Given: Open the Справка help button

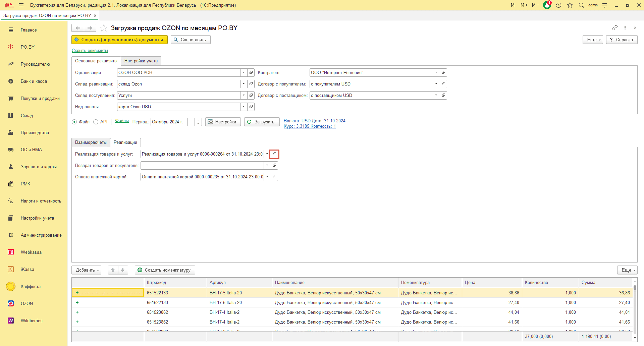Looking at the screenshot, I should pos(622,40).
